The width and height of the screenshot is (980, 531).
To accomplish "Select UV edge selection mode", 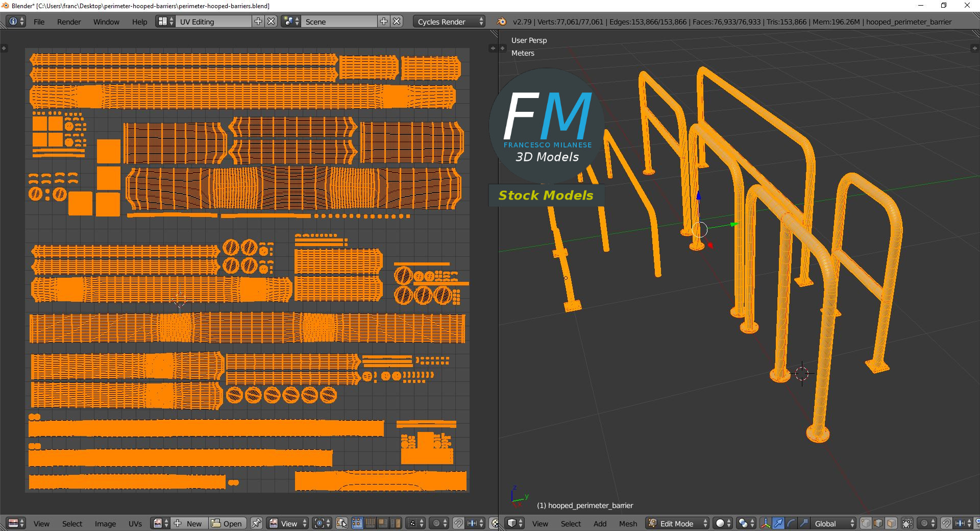I will (x=370, y=523).
